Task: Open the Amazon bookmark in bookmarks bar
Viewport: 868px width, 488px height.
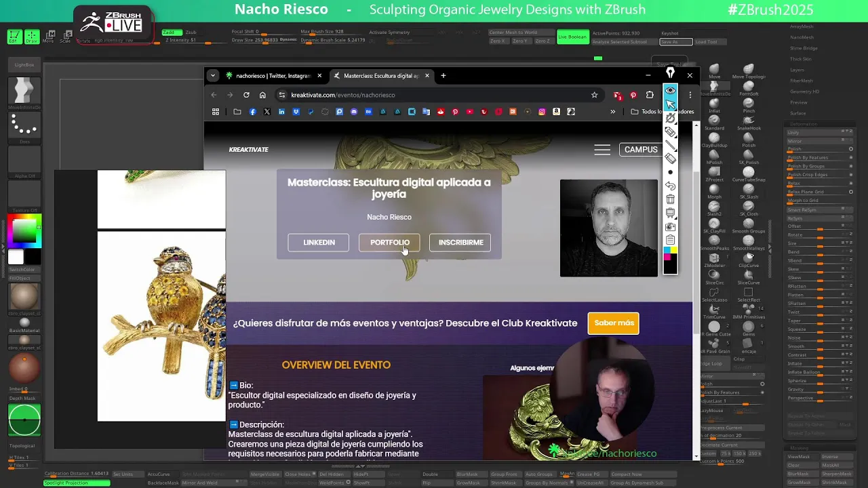Action: 556,112
